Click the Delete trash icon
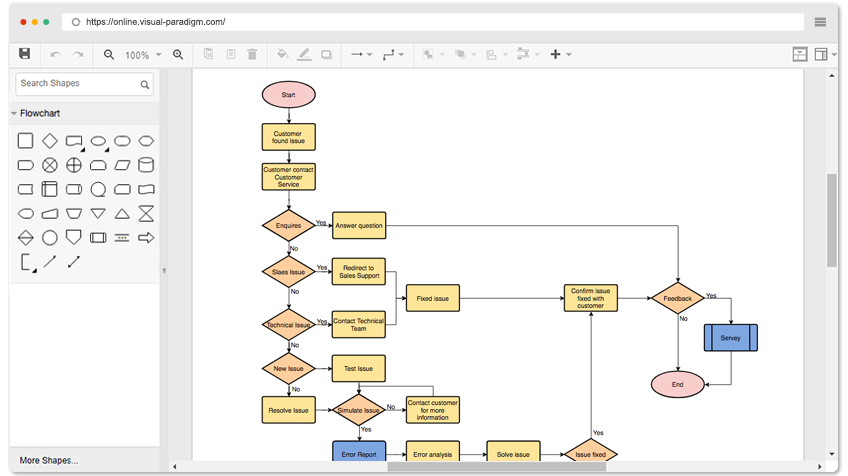The image size is (848, 476). point(252,54)
